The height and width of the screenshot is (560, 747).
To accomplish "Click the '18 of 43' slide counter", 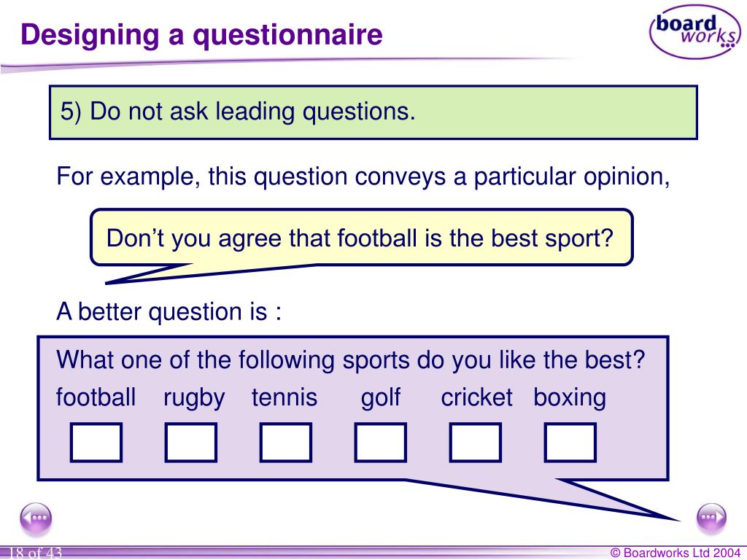I will tap(35, 553).
